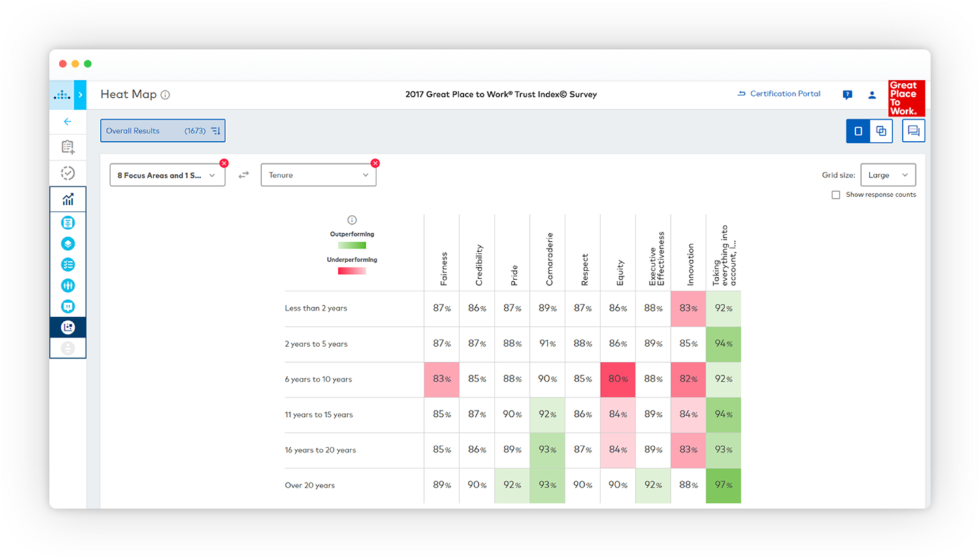Open the Tenure dropdown
The image size is (980, 558).
318,175
